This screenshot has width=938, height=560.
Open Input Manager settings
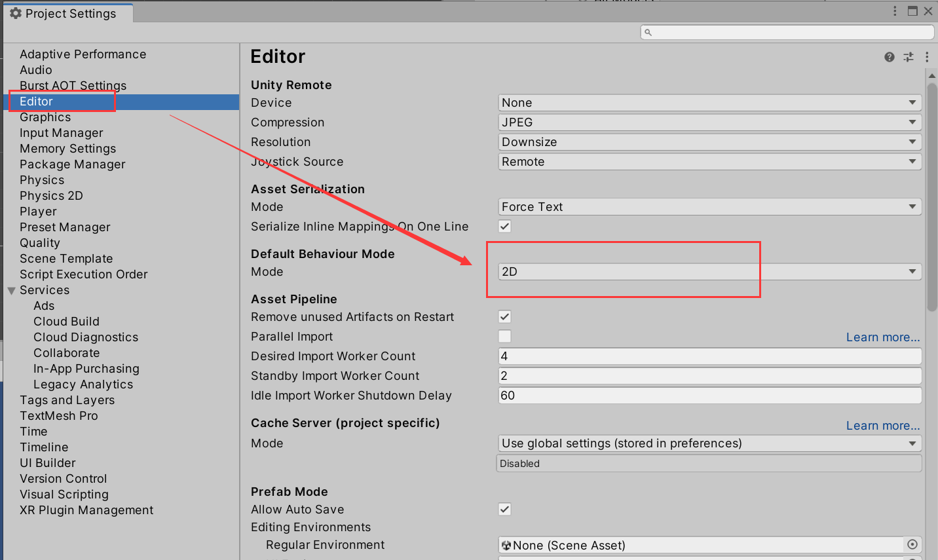tap(62, 133)
